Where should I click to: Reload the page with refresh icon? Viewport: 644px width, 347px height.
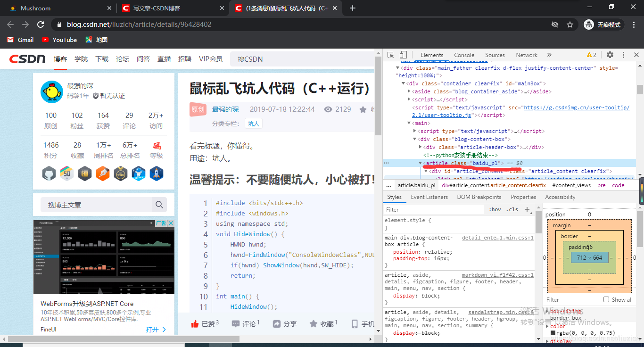[x=41, y=25]
